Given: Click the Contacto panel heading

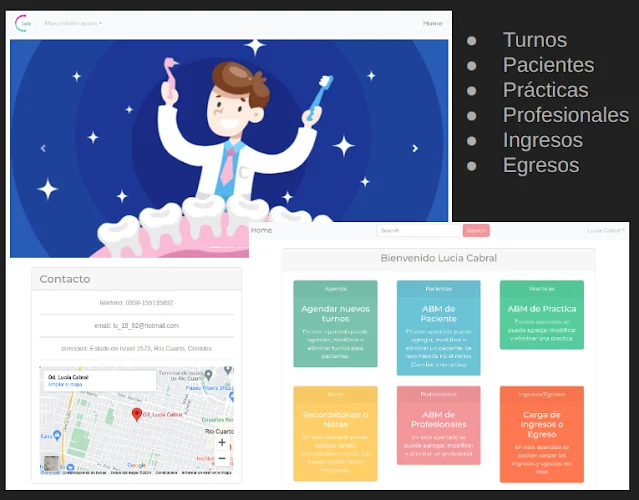Looking at the screenshot, I should pos(65,279).
